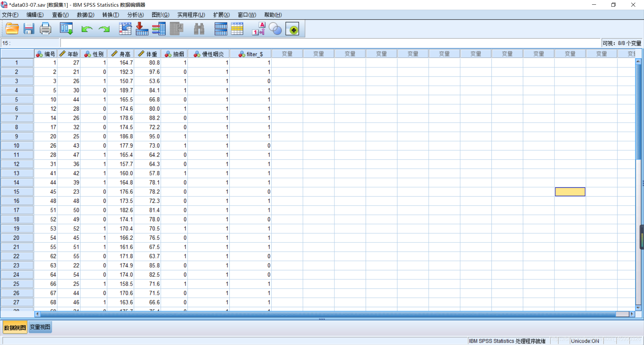Select the 编号 column header
The image size is (644, 345).
tap(46, 54)
